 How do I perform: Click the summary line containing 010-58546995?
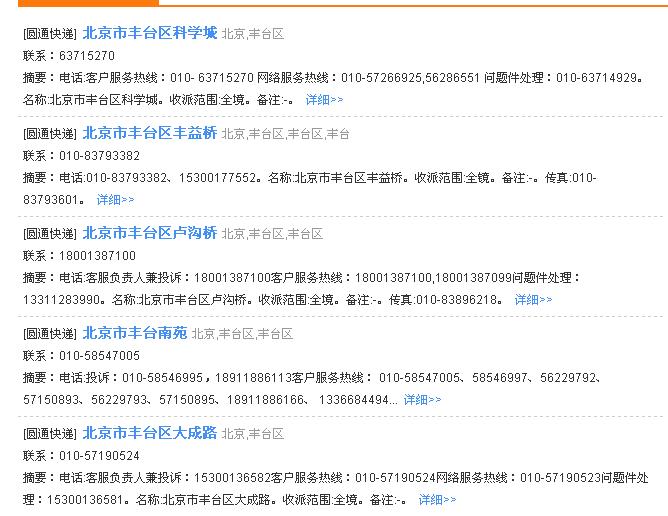tap(312, 378)
